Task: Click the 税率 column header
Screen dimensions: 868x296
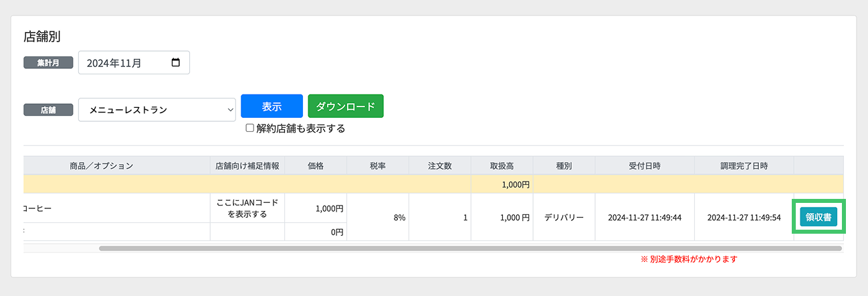Action: (x=378, y=165)
